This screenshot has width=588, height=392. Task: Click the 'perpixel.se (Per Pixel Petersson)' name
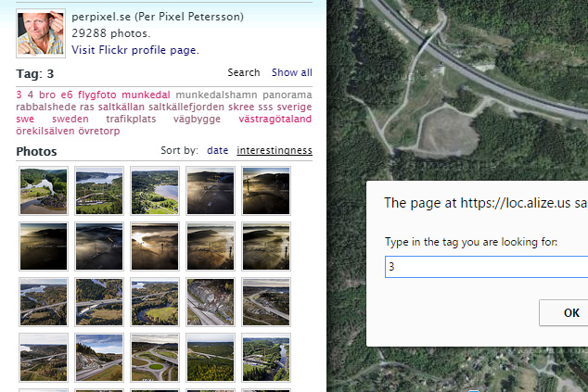pyautogui.click(x=158, y=17)
